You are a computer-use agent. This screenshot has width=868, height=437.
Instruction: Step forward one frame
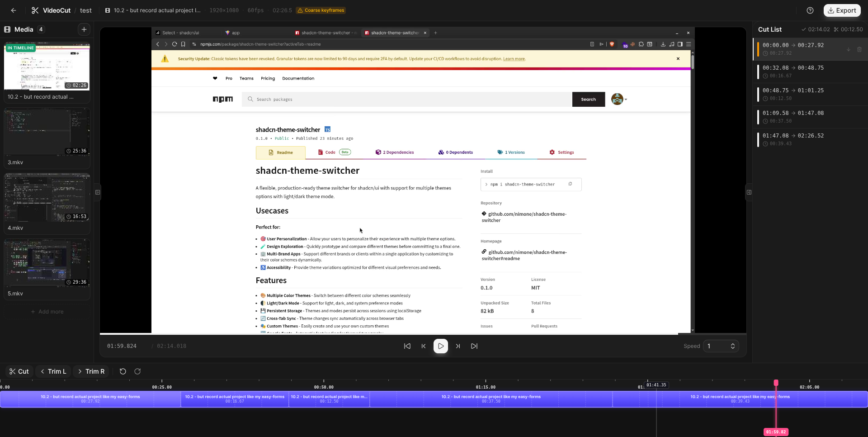pyautogui.click(x=458, y=346)
